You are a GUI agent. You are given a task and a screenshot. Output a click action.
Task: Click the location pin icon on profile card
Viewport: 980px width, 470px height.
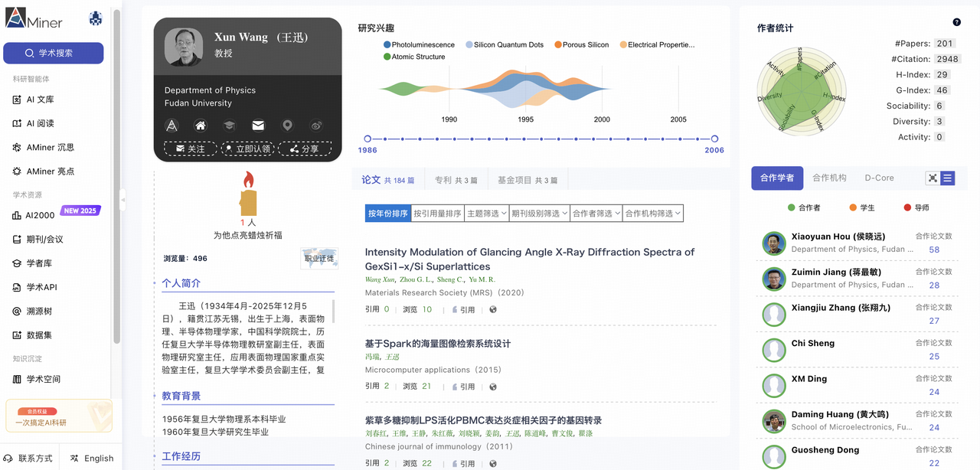coord(287,126)
